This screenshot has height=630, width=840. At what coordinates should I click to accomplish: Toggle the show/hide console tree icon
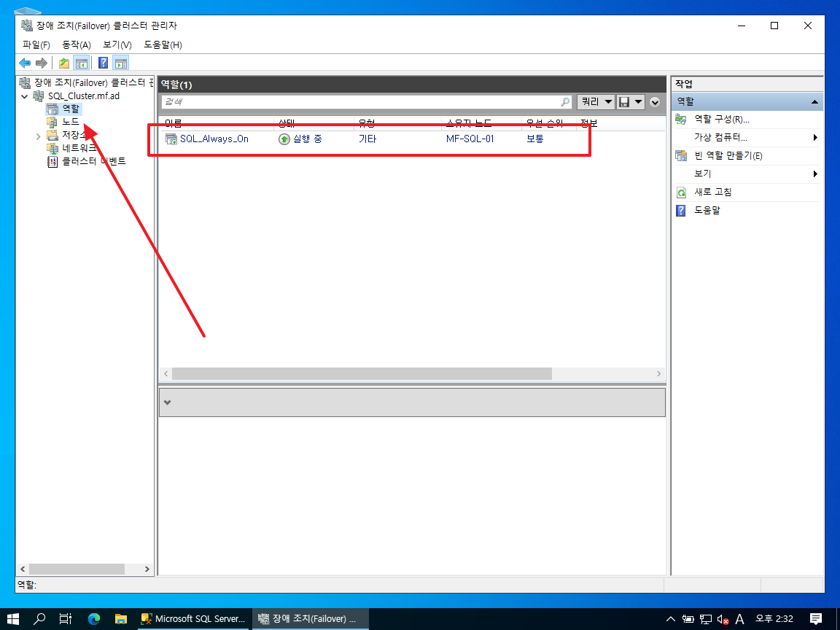(x=81, y=63)
